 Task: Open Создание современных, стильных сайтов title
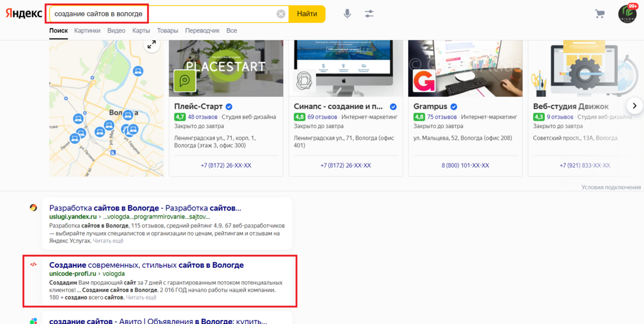coord(146,265)
